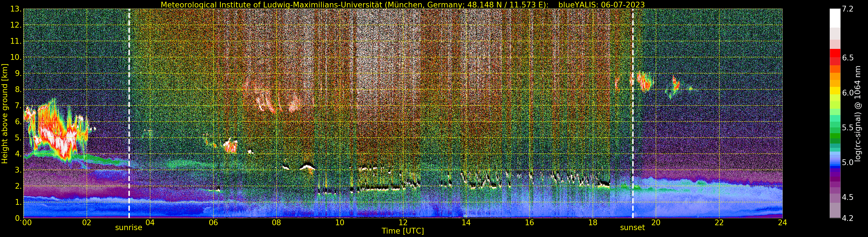Click the '11.' height tick label
This screenshot has width=868, height=237.
click(x=16, y=41)
